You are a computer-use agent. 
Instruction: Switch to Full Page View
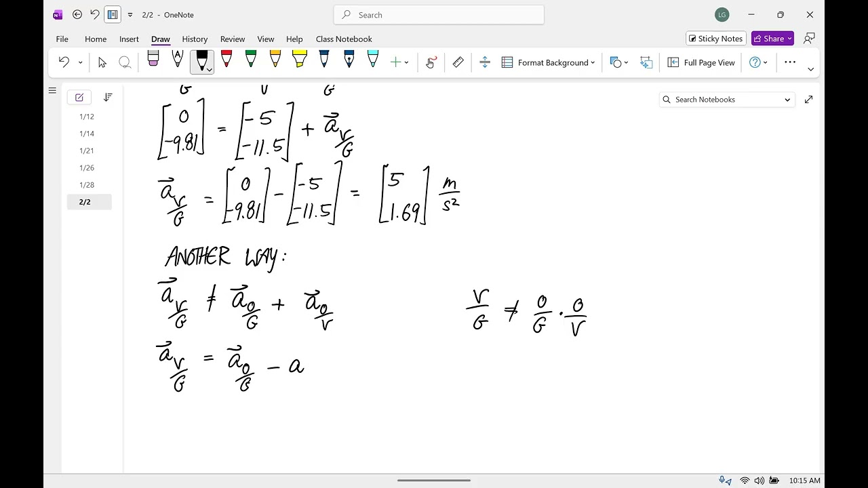(701, 62)
